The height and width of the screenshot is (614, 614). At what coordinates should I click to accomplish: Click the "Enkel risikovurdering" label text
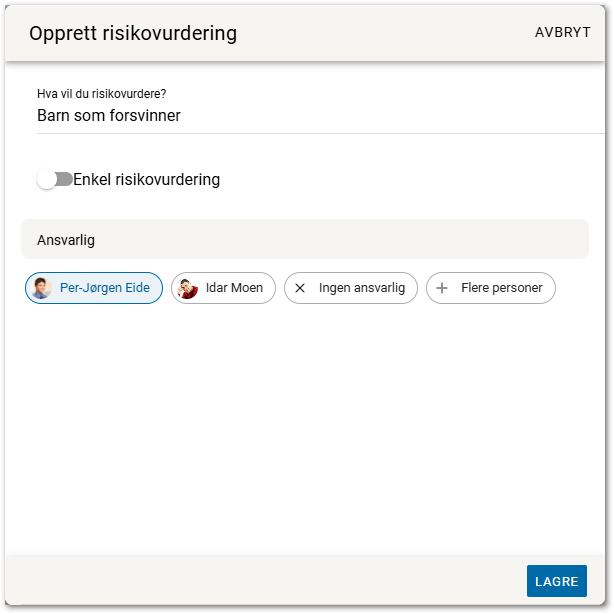click(146, 180)
